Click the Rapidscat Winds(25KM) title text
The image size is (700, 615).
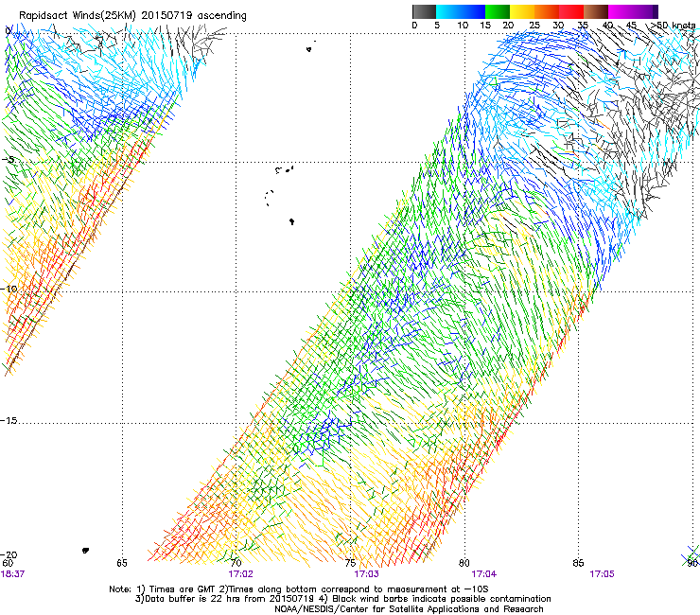(77, 15)
